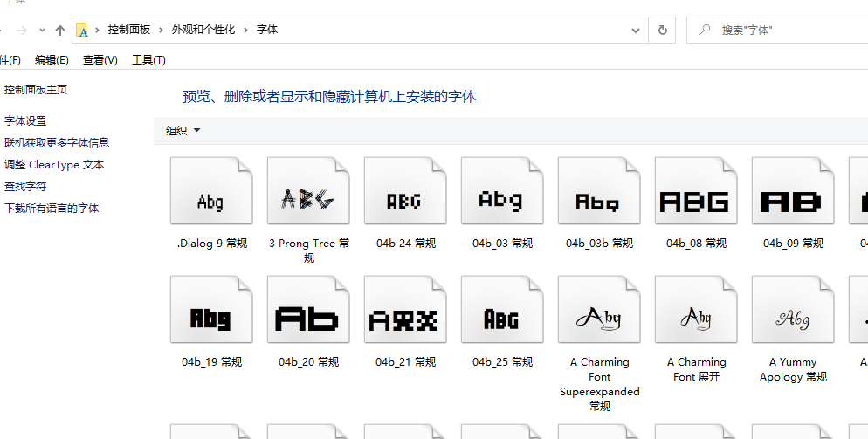Click the 04b_25 常规 label
This screenshot has width=868, height=439.
(x=502, y=362)
